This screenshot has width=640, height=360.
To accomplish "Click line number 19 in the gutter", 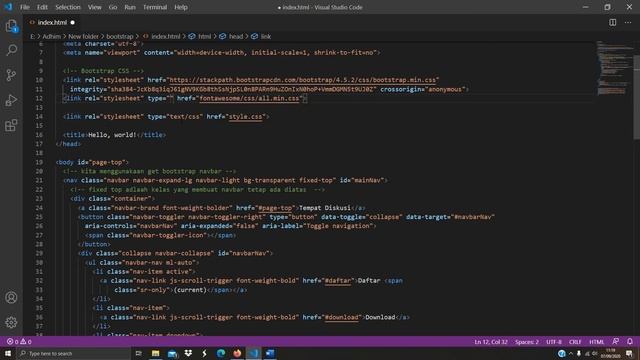I will [39, 162].
